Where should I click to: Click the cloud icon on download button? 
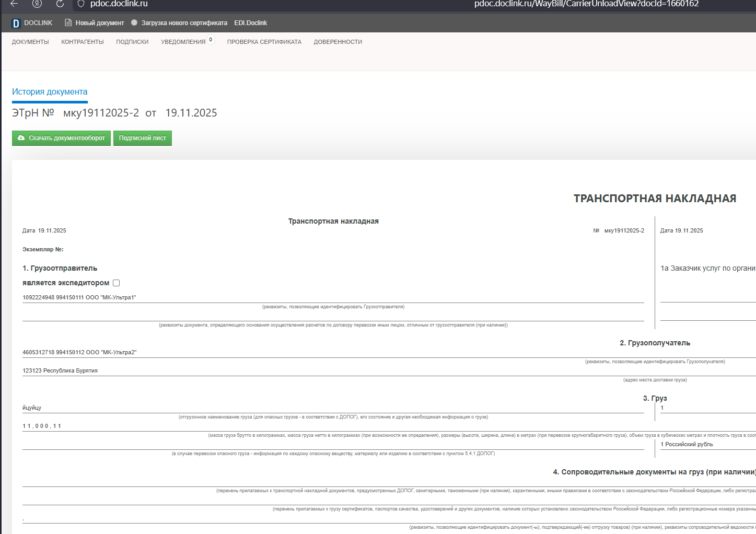click(x=21, y=138)
